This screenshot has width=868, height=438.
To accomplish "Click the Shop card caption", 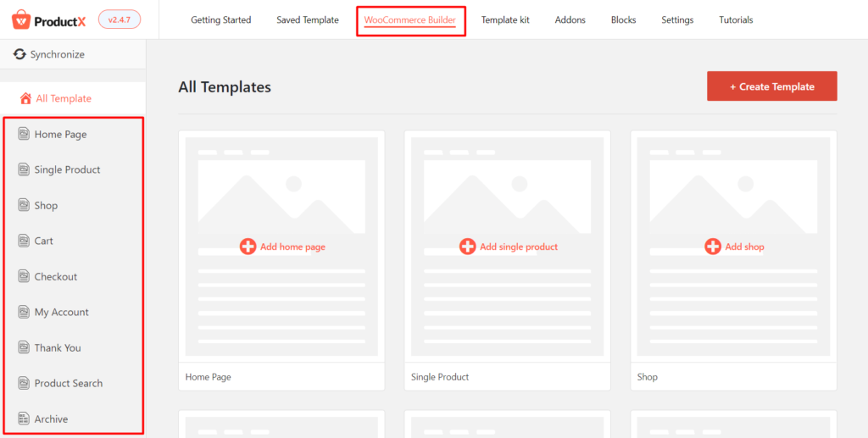I will click(647, 377).
